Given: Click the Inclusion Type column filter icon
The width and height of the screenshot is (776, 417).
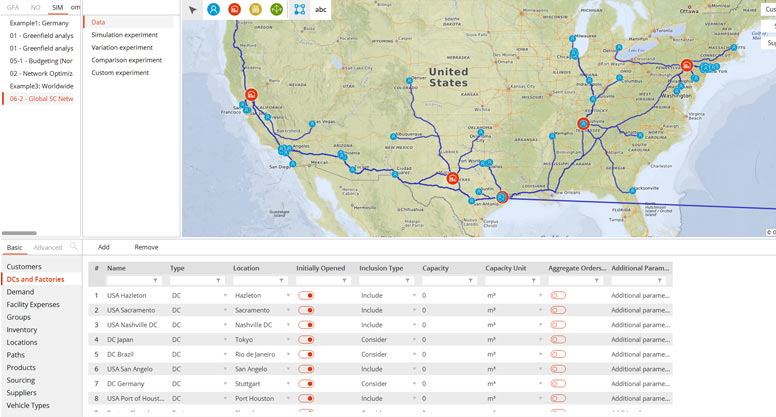Looking at the screenshot, I should coord(407,280).
